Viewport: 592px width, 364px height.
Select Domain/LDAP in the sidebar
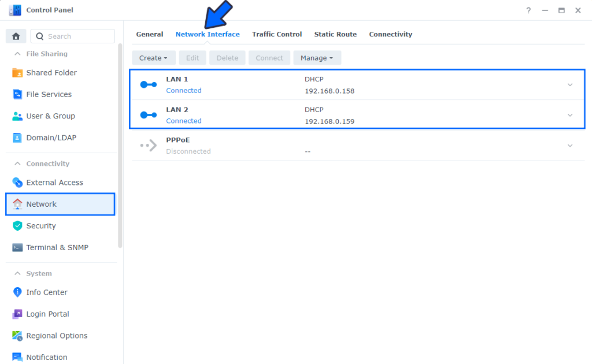coord(48,138)
